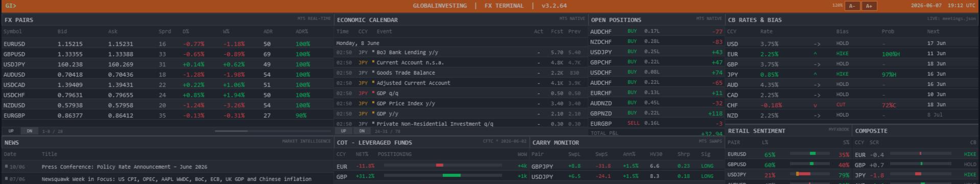Select USDCHF symbol in FX Pairs table

14,95
